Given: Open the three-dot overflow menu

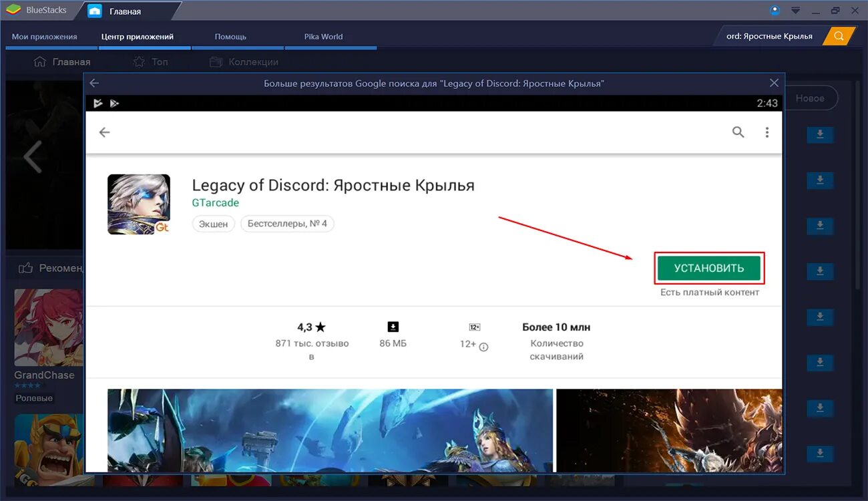Looking at the screenshot, I should click(x=767, y=132).
